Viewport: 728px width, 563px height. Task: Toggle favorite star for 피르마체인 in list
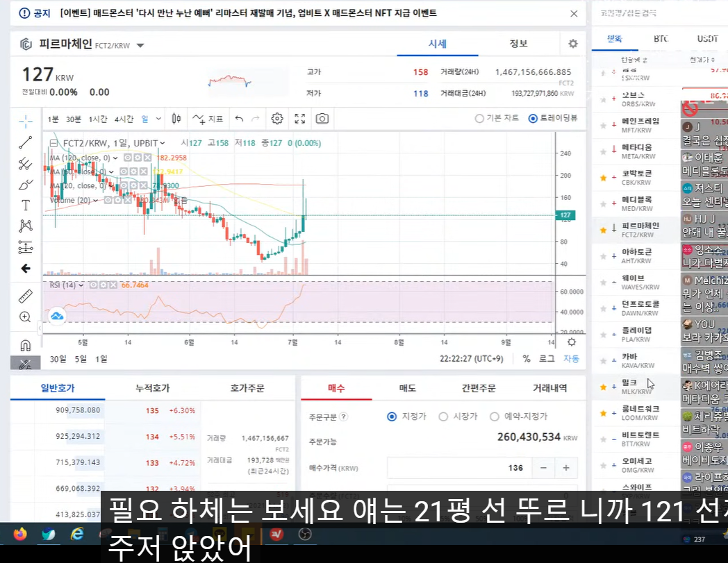tap(603, 230)
